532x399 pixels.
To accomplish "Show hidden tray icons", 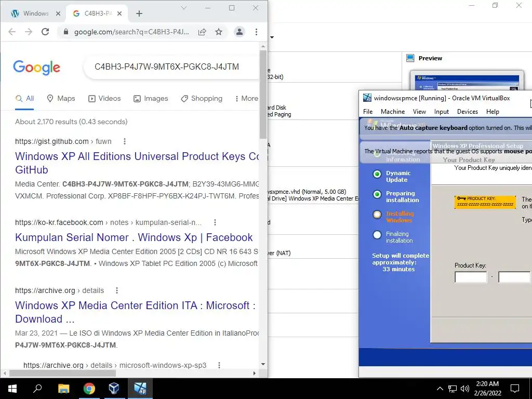I will 440,389.
